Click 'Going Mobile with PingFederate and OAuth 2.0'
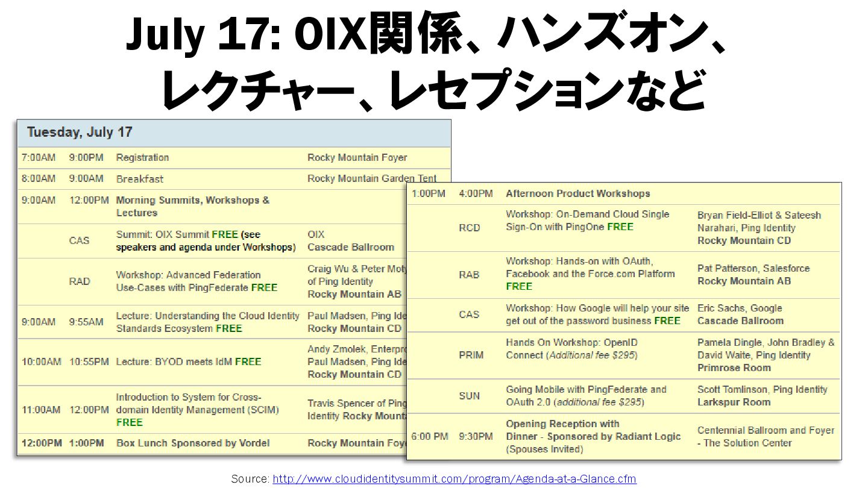Screen dimensions: 868x488 pos(586,396)
